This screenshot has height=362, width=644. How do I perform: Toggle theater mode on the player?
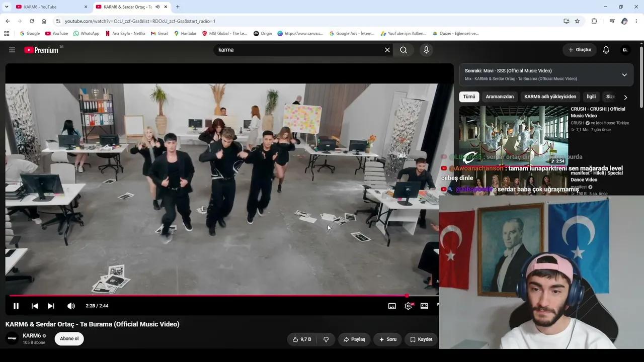(424, 306)
